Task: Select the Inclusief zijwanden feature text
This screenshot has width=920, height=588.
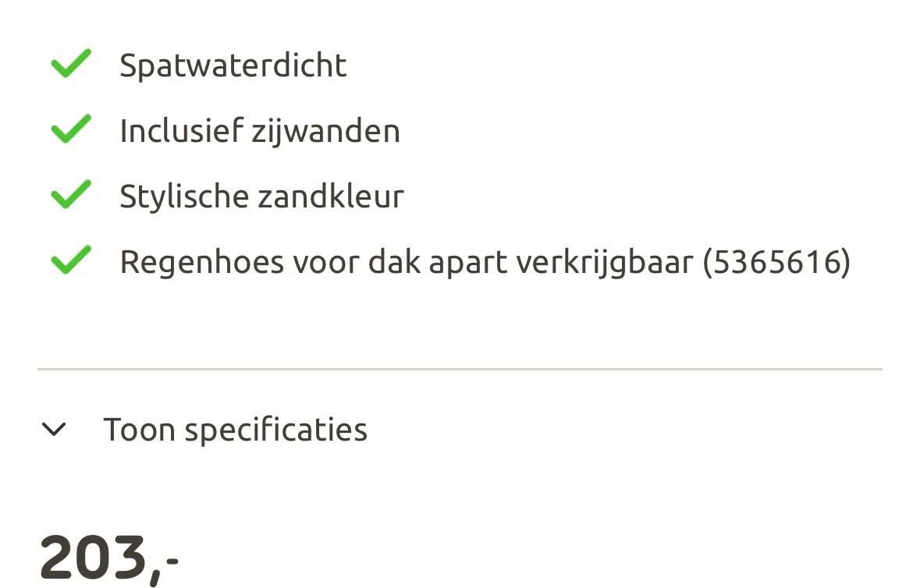Action: (x=259, y=130)
